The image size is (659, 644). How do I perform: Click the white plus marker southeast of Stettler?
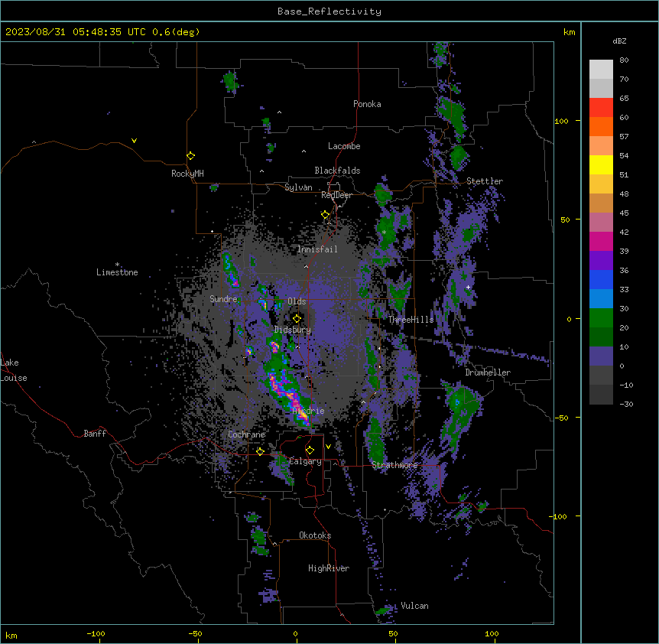[468, 287]
